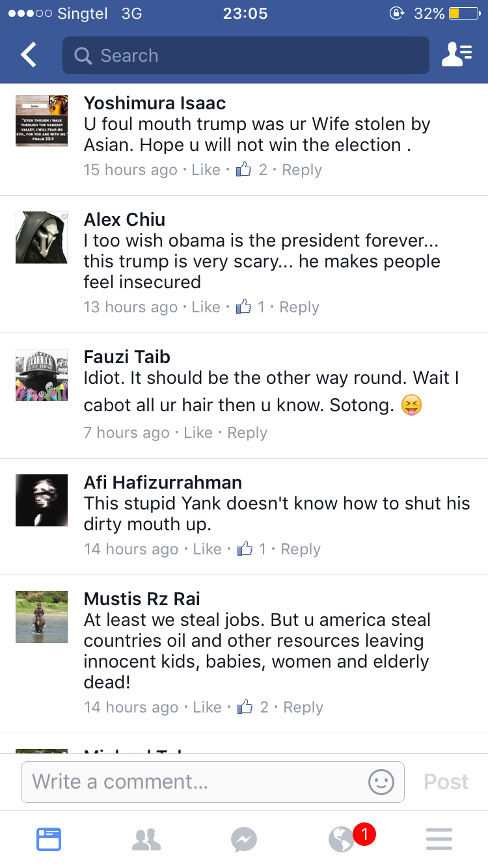Go to News Feed tab icon
488x868 pixels.
click(49, 839)
